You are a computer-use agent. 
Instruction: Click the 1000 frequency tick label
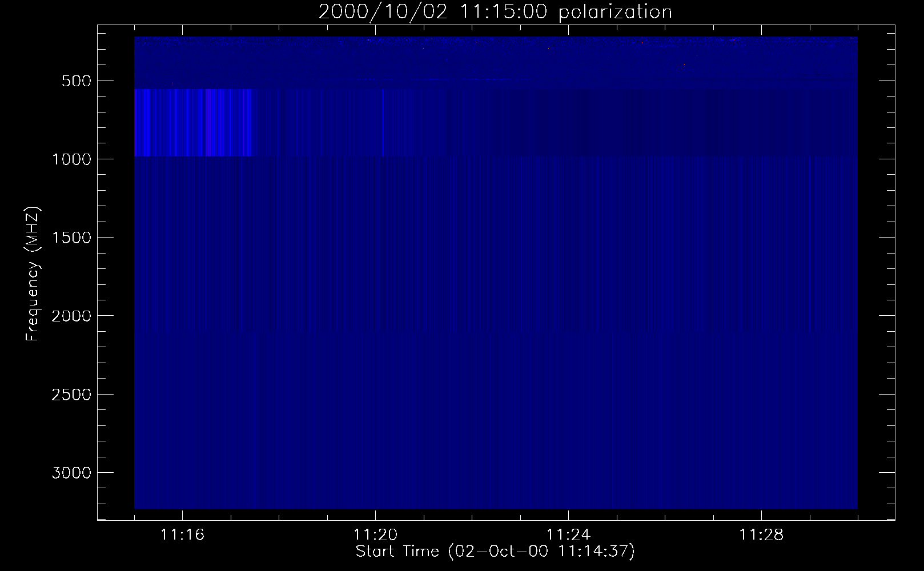click(x=71, y=159)
